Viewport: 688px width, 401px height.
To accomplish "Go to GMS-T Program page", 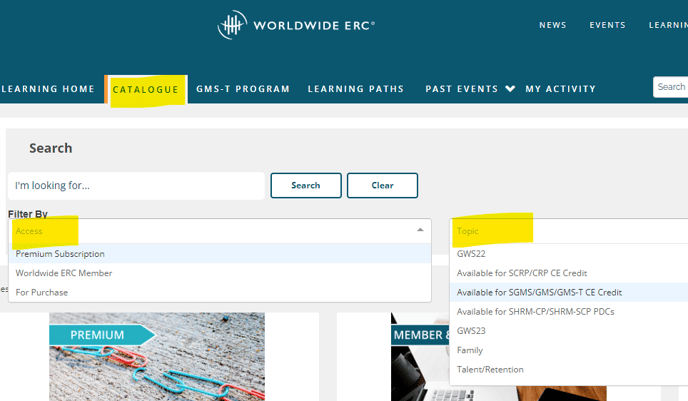I will pyautogui.click(x=243, y=89).
